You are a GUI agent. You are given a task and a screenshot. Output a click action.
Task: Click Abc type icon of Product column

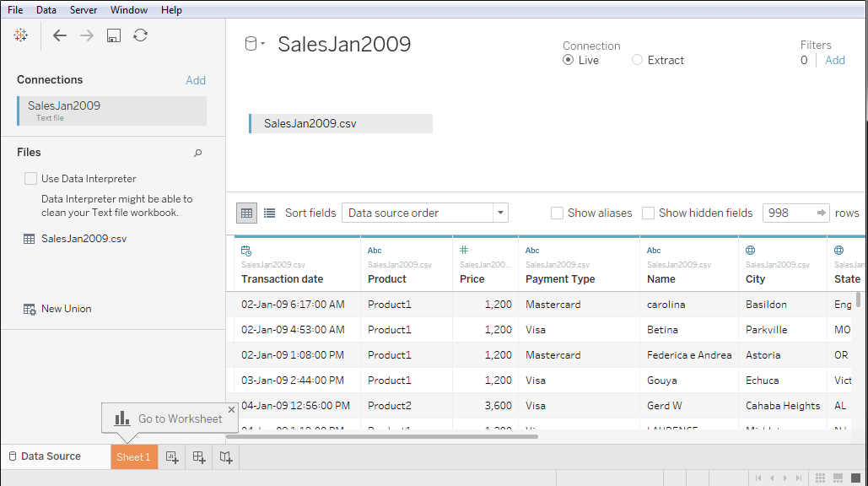tap(375, 251)
